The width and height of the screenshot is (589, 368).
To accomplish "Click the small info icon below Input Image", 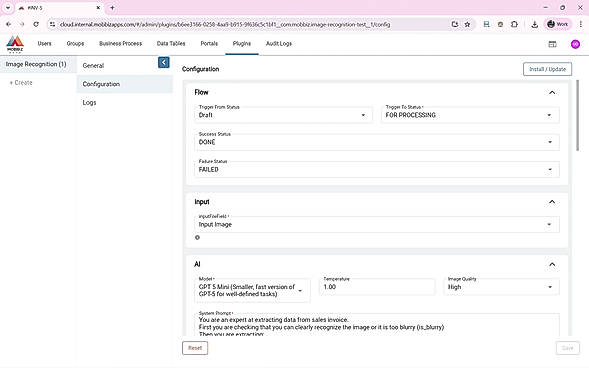I will tap(198, 237).
